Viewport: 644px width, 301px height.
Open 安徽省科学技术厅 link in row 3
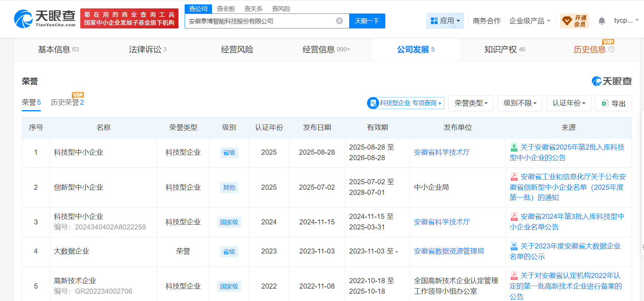tap(442, 222)
